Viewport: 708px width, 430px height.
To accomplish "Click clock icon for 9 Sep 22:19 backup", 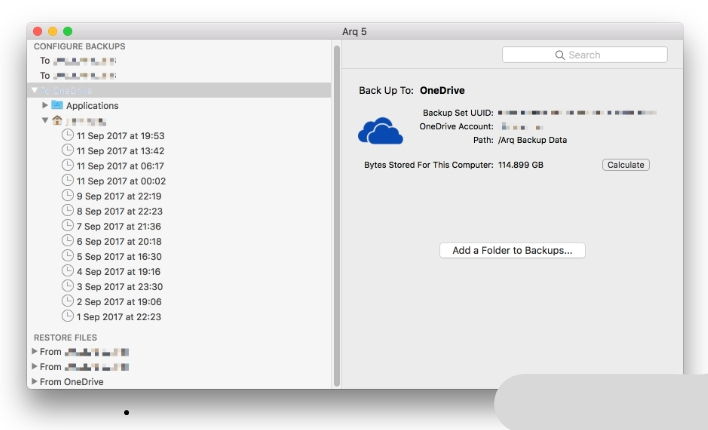I will 68,196.
